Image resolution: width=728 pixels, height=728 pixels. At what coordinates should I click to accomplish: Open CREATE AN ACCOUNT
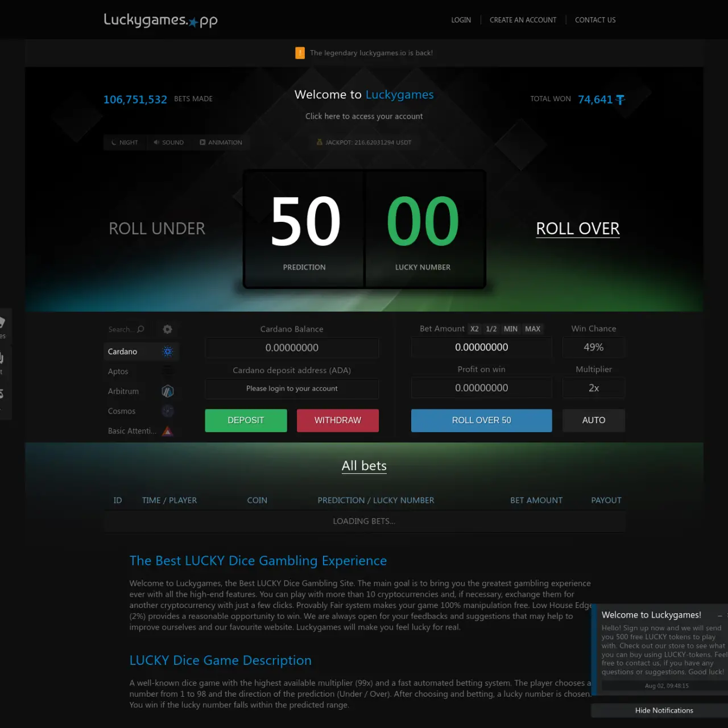(x=523, y=20)
